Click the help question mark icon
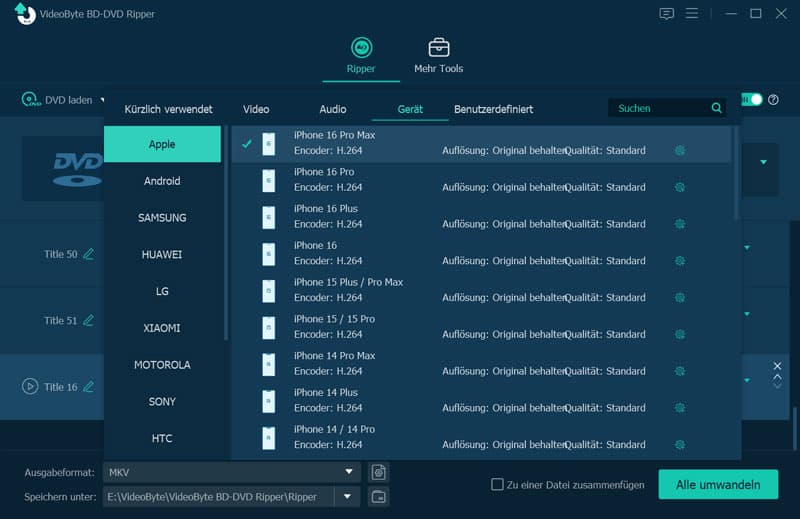The height and width of the screenshot is (519, 800). click(773, 100)
